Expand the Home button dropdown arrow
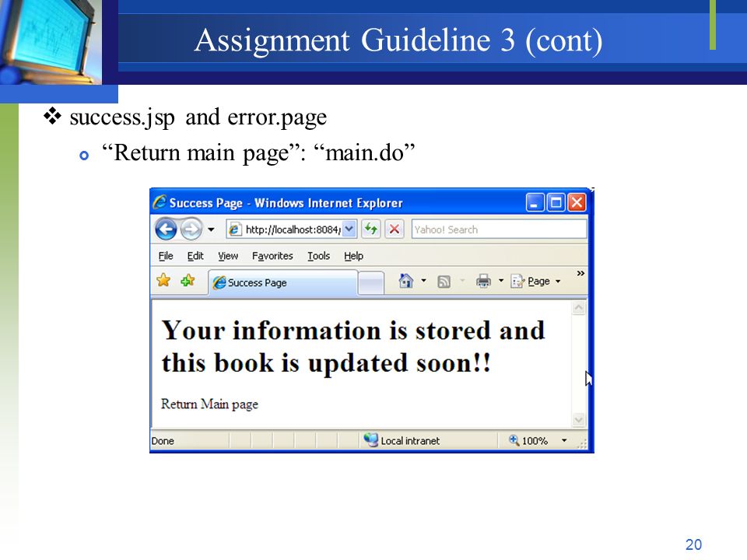 point(423,281)
